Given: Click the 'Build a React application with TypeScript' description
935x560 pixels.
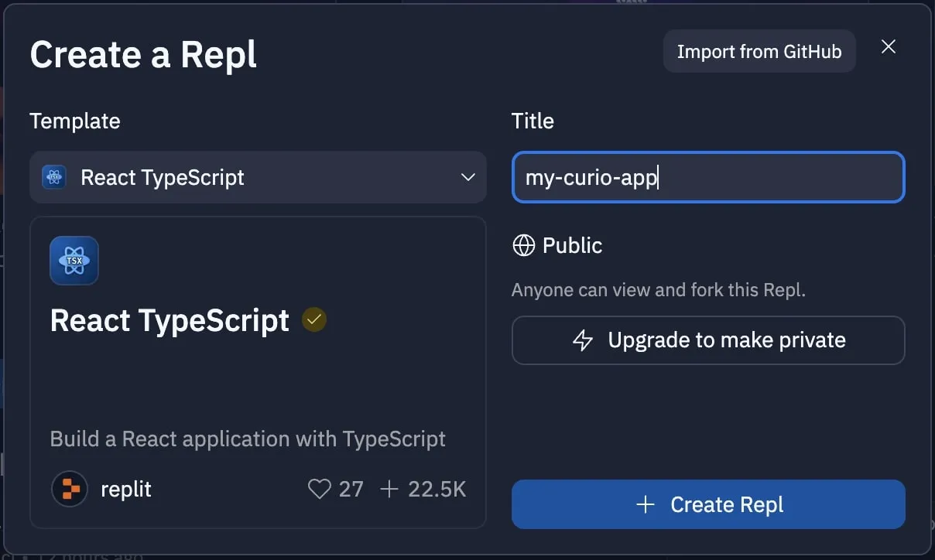Looking at the screenshot, I should [x=248, y=439].
